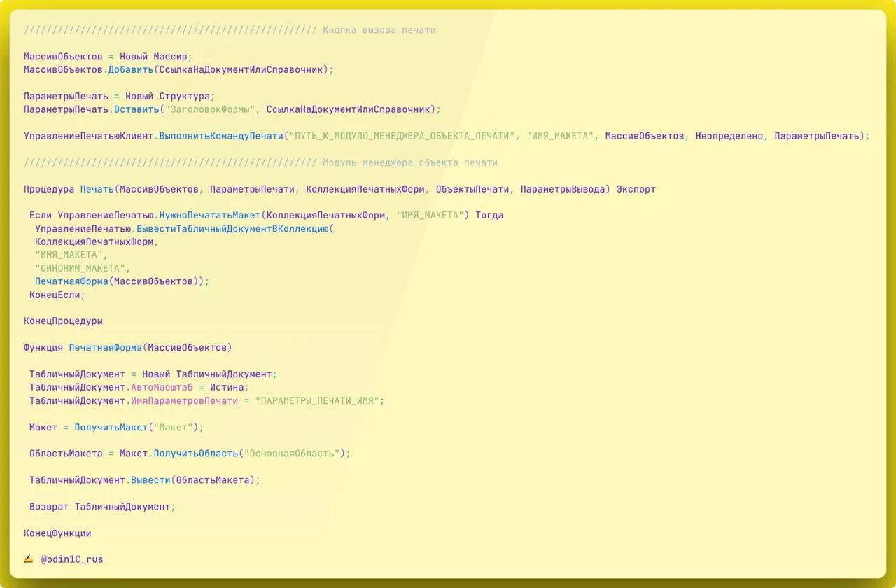Open the @odin1C_rus handle

(71, 559)
